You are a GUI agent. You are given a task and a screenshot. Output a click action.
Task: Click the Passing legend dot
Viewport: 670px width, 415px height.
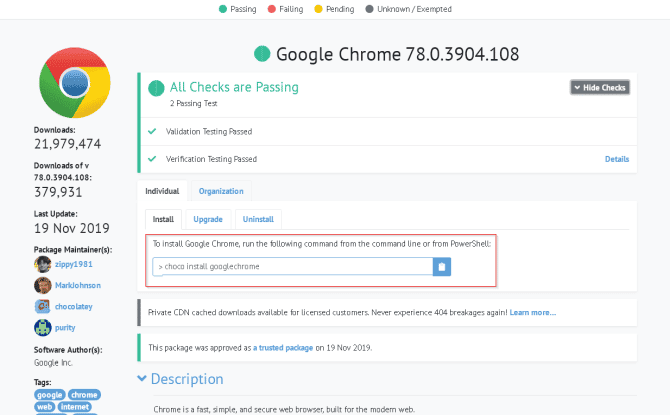tap(223, 9)
